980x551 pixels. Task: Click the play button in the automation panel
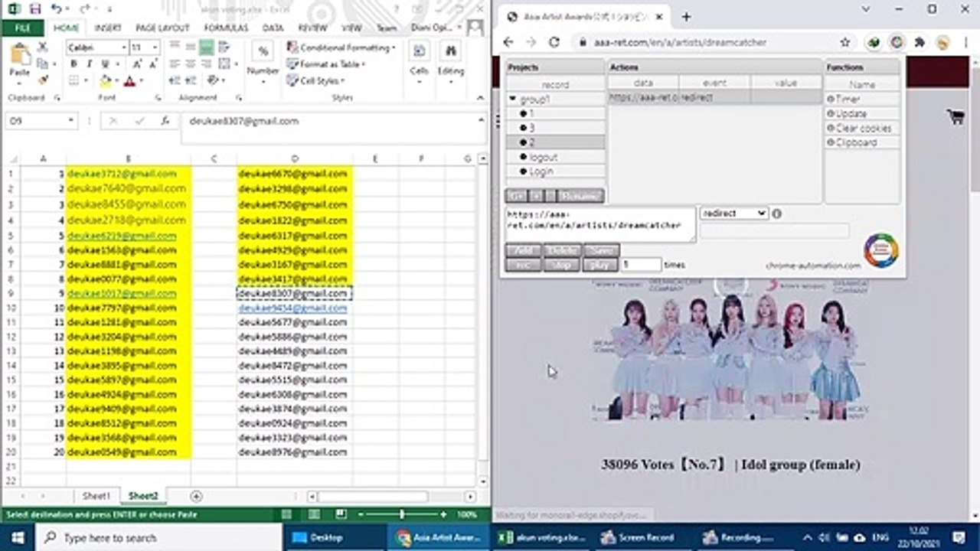(600, 265)
